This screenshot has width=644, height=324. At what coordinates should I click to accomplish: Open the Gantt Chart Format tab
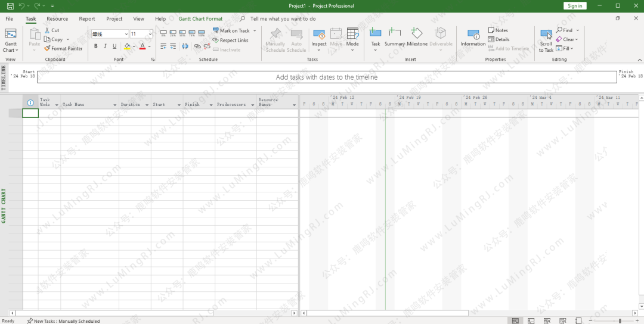coord(200,19)
